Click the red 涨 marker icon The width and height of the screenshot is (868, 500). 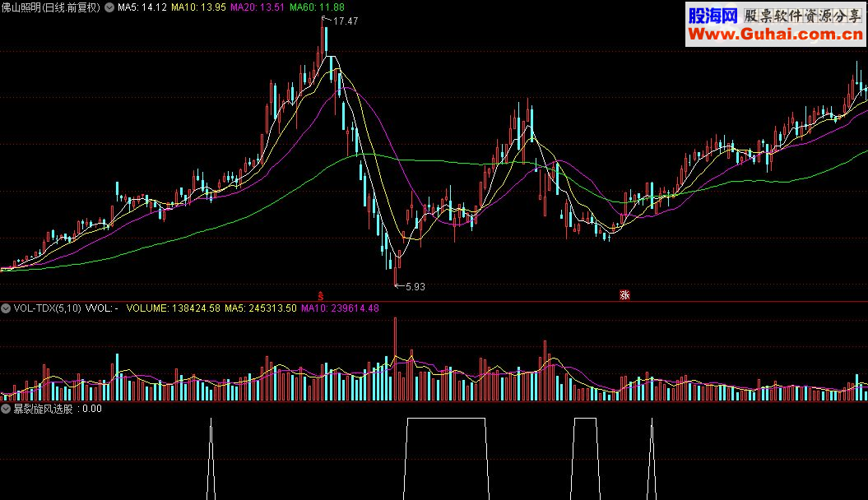(x=624, y=295)
